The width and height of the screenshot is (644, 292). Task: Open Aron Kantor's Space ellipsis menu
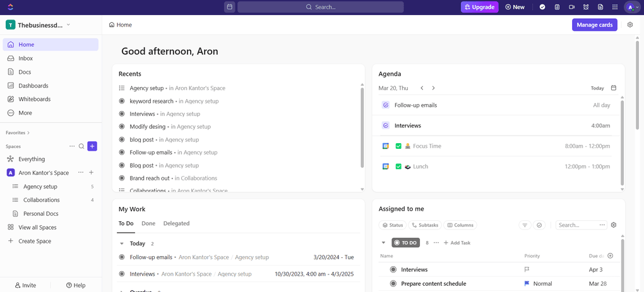pos(81,173)
